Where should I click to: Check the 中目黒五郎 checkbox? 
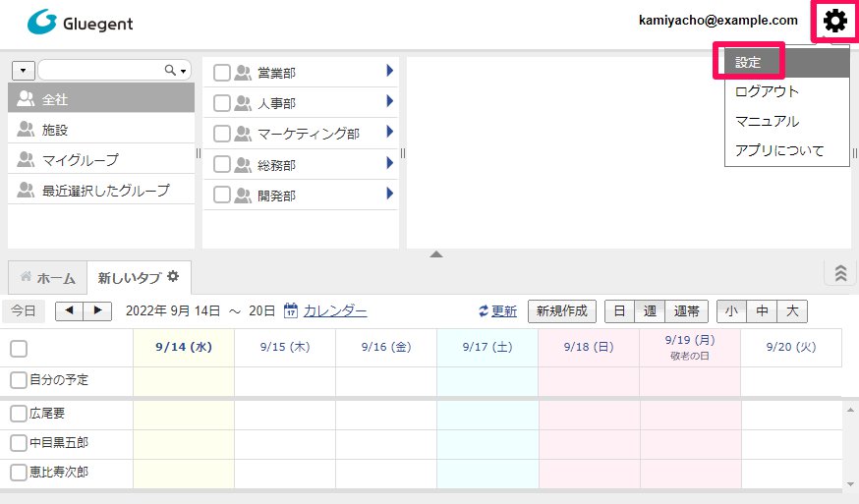pyautogui.click(x=19, y=443)
